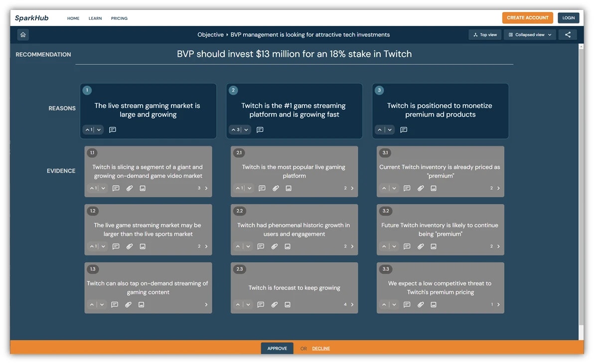Open comments on evidence 2.1 card
This screenshot has height=364, width=594.
[262, 188]
